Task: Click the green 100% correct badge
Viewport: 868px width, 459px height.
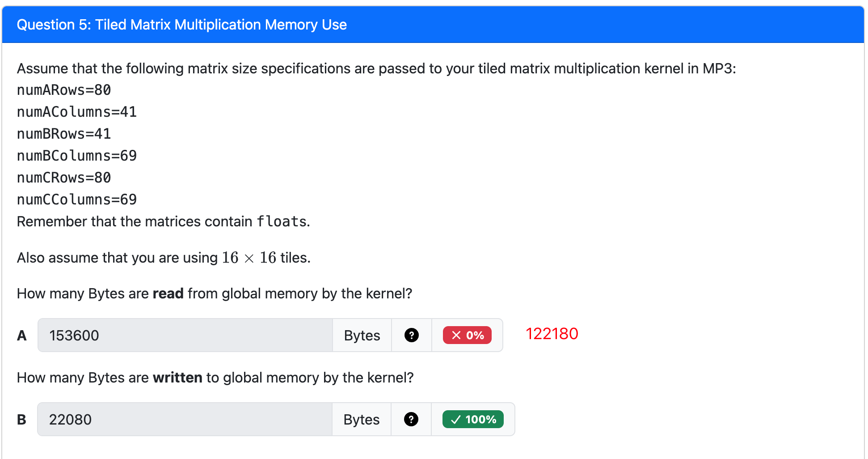Action: (473, 419)
